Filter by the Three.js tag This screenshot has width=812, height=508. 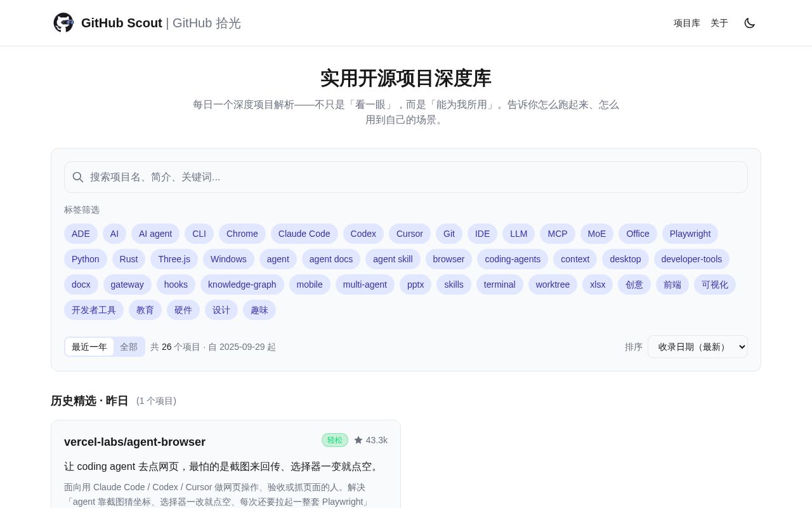pyautogui.click(x=174, y=259)
